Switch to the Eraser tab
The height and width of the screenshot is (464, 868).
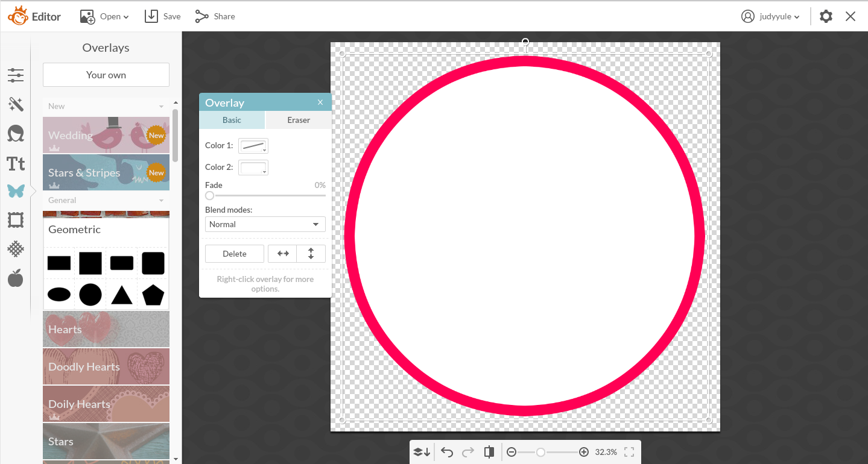point(299,121)
